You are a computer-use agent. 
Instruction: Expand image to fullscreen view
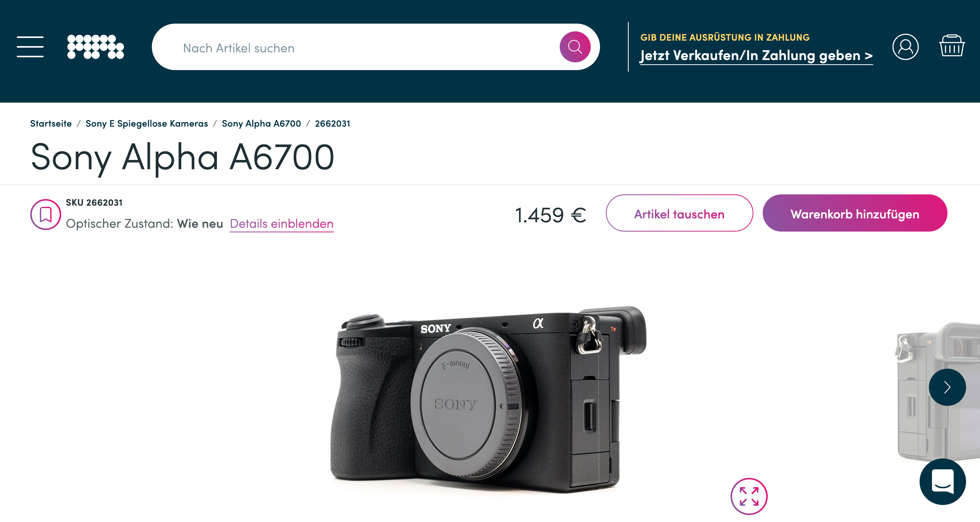click(x=749, y=496)
